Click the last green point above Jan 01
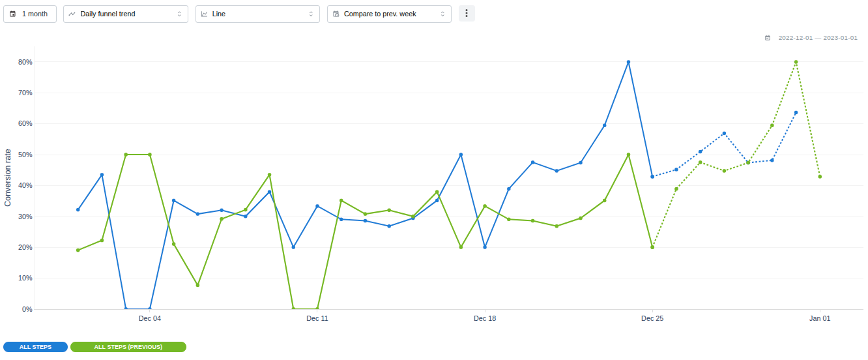868x360 pixels. (820, 177)
